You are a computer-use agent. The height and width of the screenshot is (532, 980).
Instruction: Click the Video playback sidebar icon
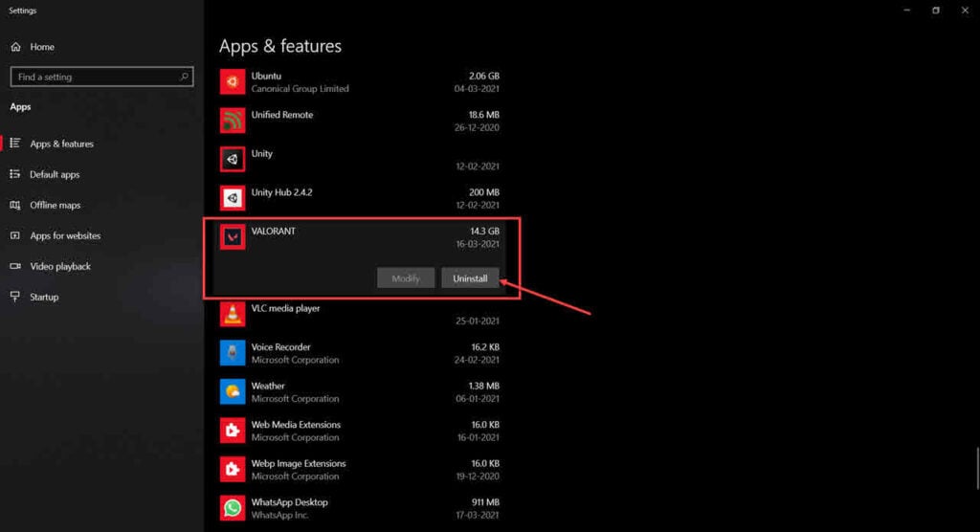tap(15, 266)
